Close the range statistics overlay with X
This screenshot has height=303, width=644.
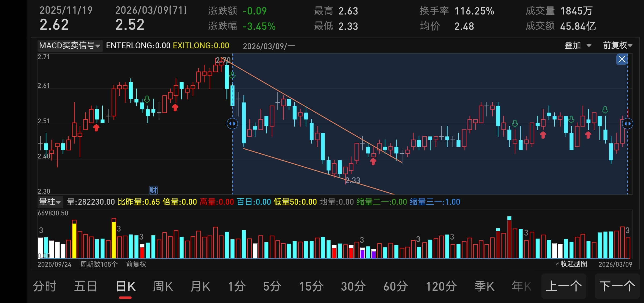[622, 59]
